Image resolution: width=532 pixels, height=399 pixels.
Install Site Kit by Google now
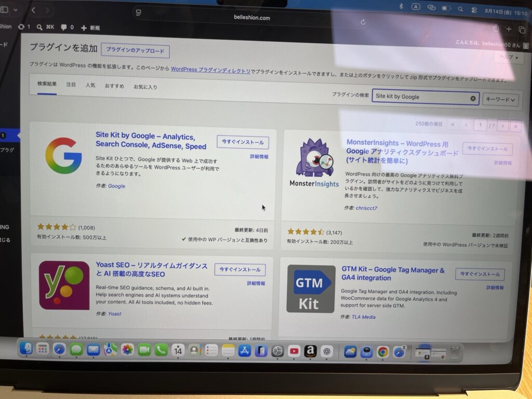pos(243,142)
